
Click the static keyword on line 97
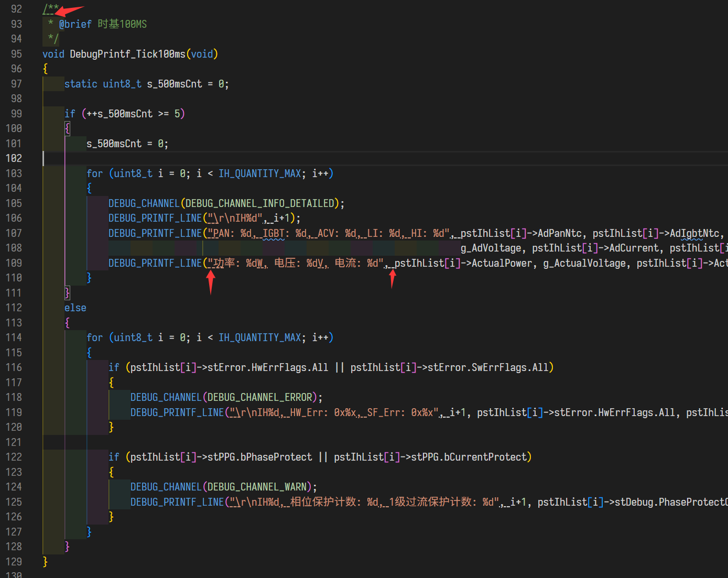[80, 83]
